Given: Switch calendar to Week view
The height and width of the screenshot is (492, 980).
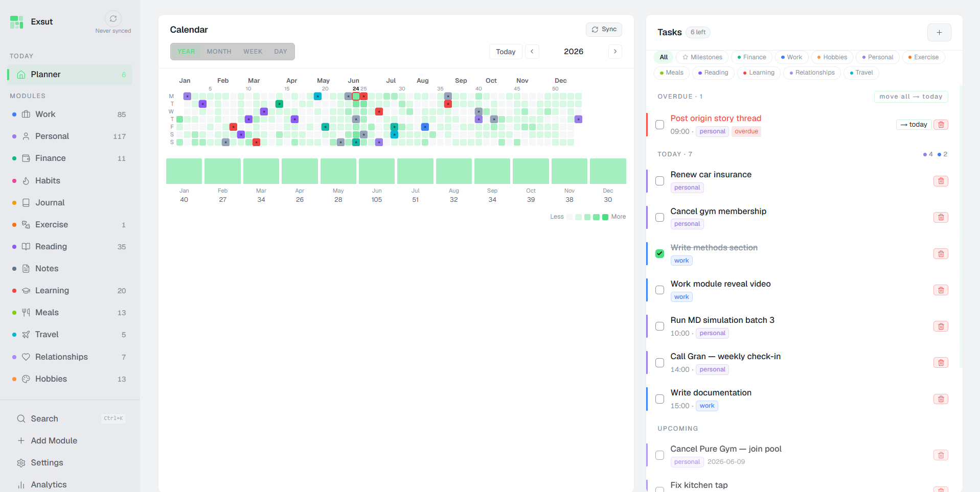Looking at the screenshot, I should [253, 52].
